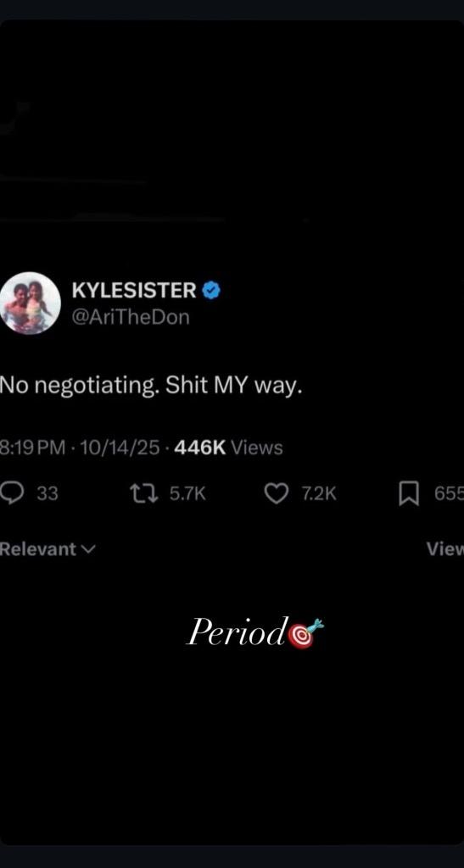Open the @AriTheDon handle link

click(131, 317)
